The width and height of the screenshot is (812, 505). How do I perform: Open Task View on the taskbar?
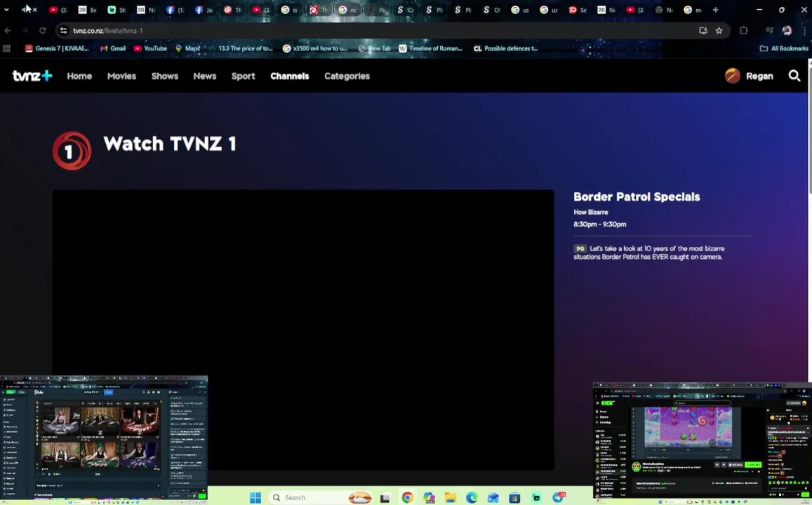click(385, 498)
